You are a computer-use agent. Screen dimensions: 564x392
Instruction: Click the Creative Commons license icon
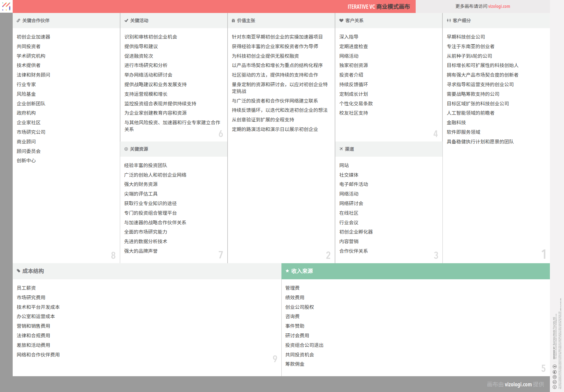coord(554,387)
